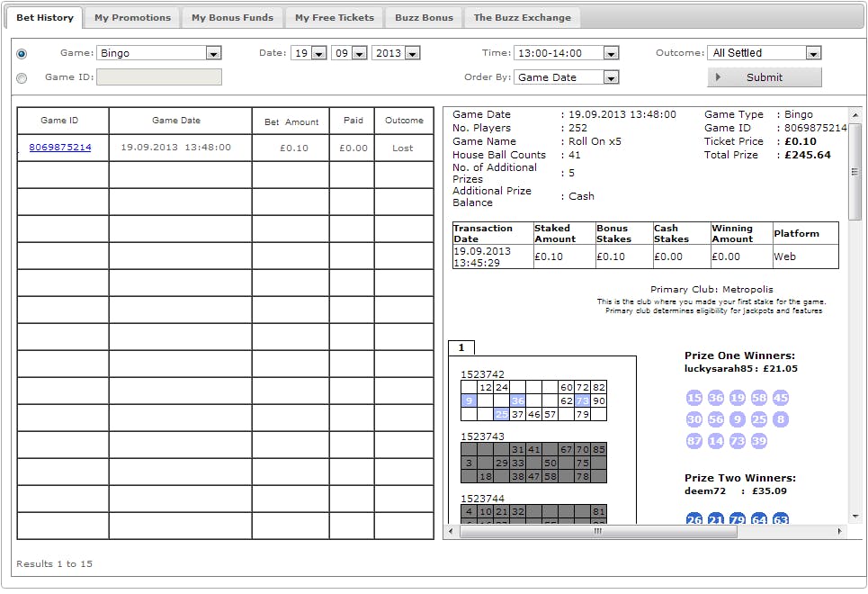Click the Paid column header
868x594 pixels.
point(353,121)
